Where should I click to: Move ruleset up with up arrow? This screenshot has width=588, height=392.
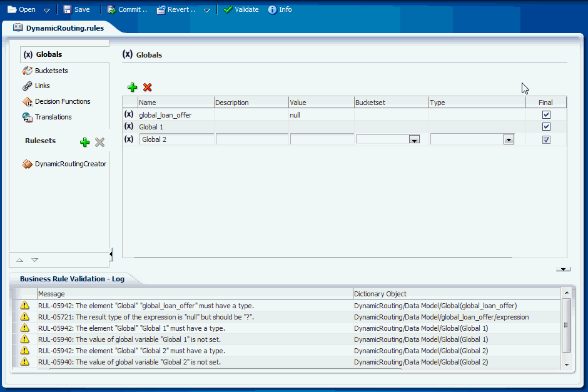coord(20,260)
